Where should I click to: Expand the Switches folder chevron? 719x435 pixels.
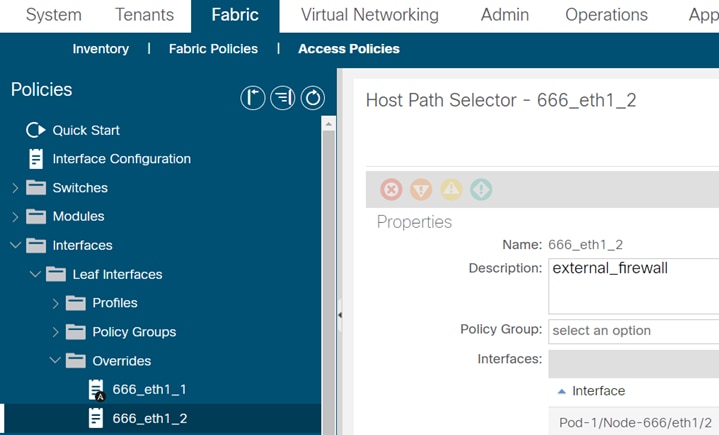[x=15, y=188]
